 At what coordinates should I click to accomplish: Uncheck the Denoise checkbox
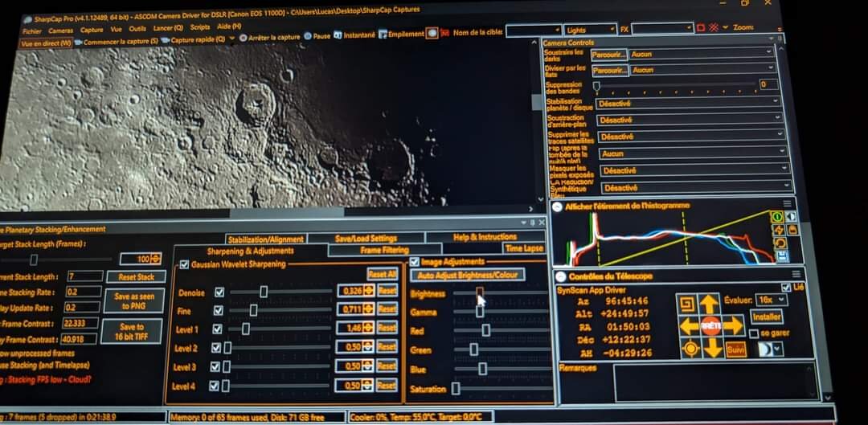pyautogui.click(x=219, y=292)
